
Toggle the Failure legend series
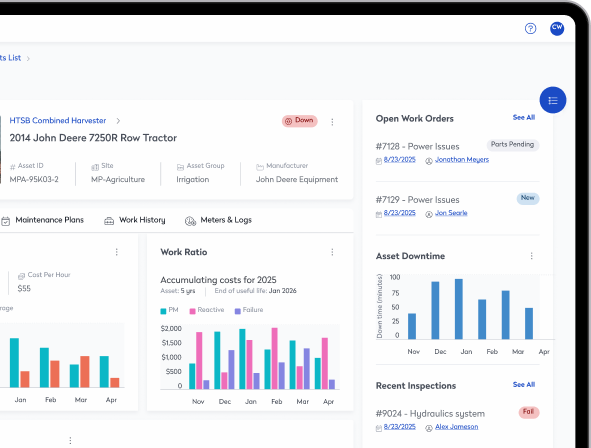click(249, 310)
